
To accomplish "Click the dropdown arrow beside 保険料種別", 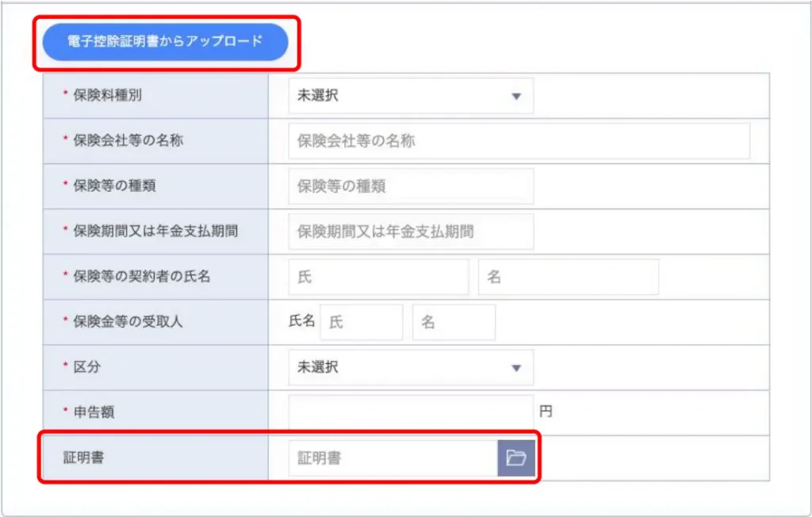I will [x=517, y=96].
